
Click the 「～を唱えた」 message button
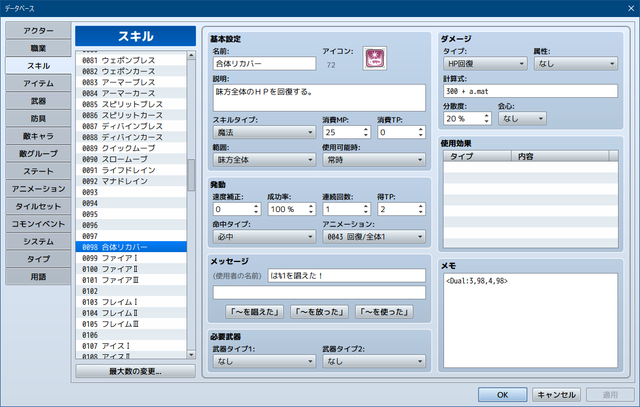pyautogui.click(x=255, y=312)
